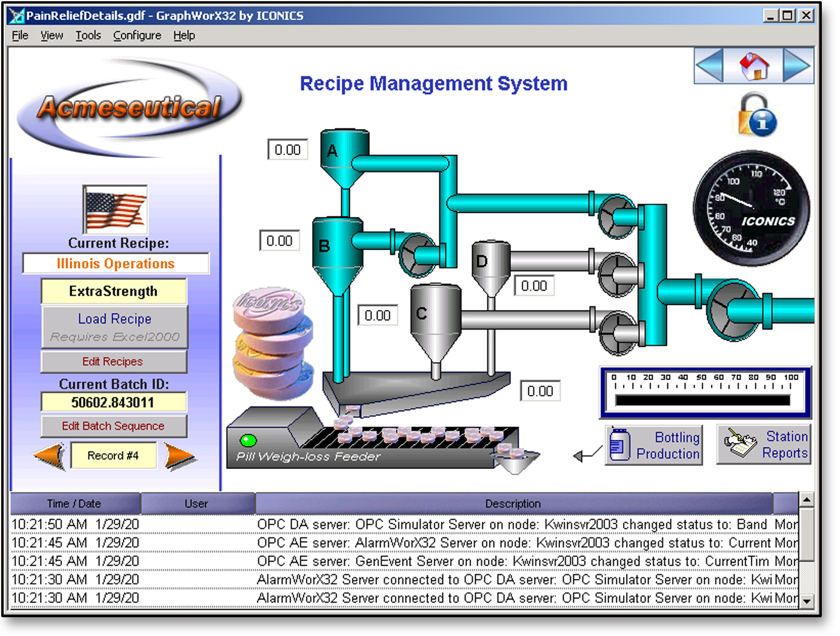Click the User column header
The image size is (840, 636).
click(x=198, y=503)
